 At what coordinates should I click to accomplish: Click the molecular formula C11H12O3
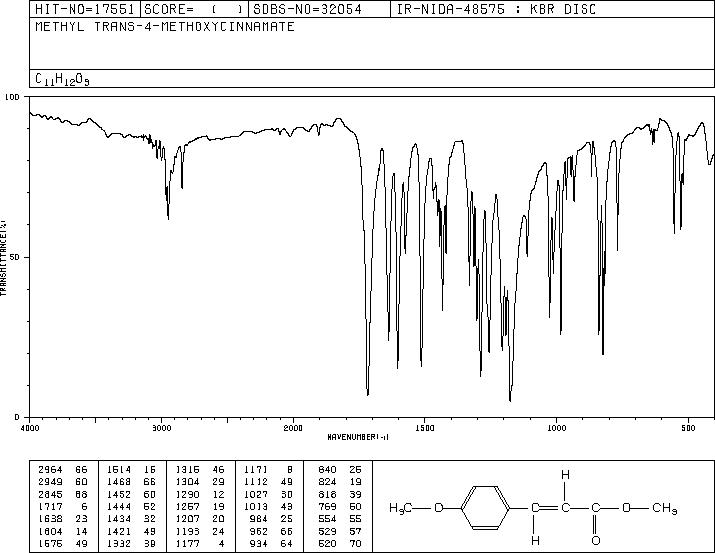click(62, 79)
